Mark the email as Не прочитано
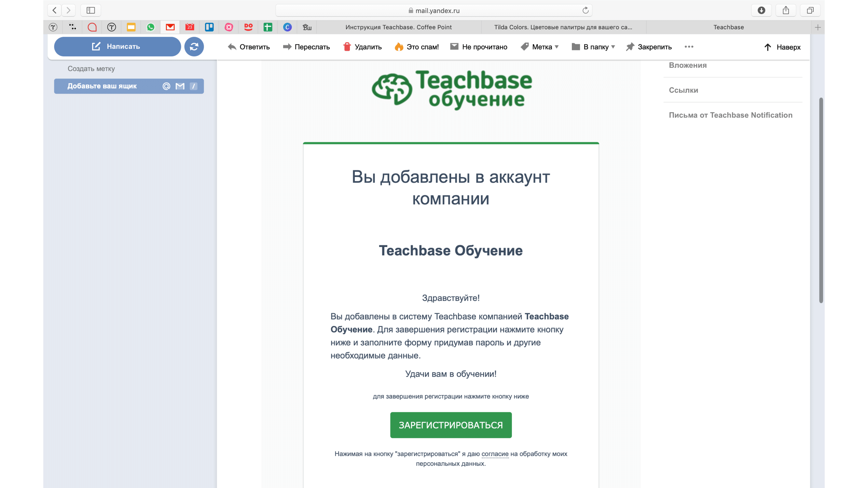Screen dimensions: 868x488 tap(478, 47)
